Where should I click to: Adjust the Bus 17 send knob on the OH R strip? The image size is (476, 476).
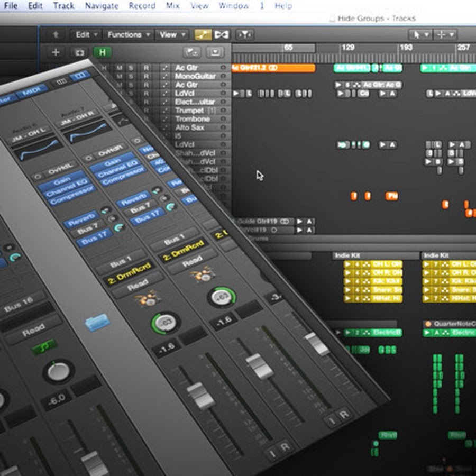[x=171, y=207]
